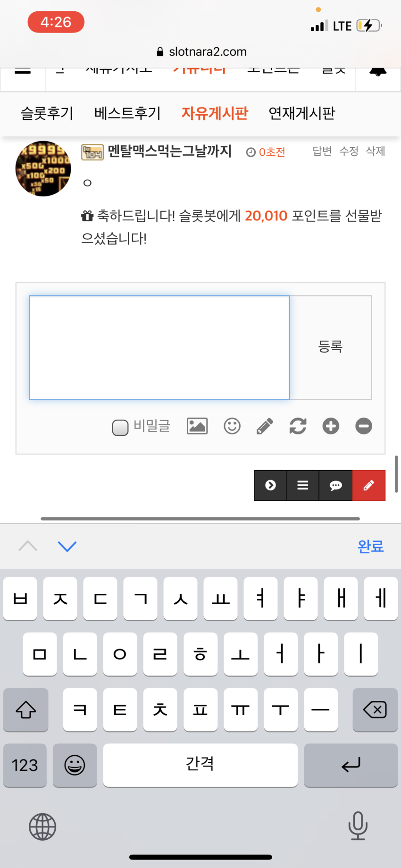Toggle the keyboard shift key
The image size is (401, 868).
tap(25, 709)
